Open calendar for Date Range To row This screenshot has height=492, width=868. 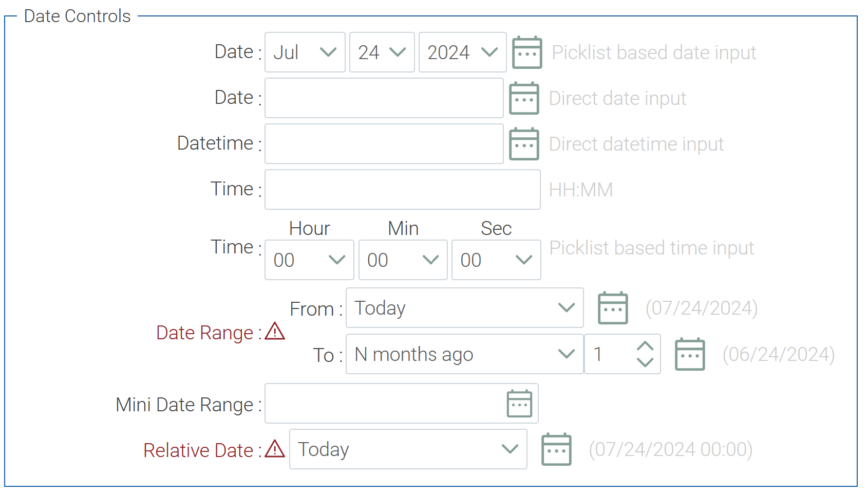(x=690, y=354)
